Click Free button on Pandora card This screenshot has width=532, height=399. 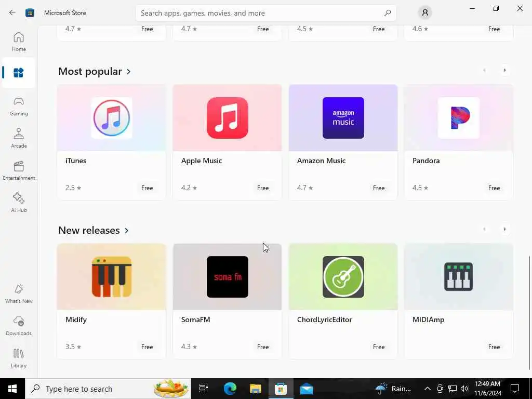tap(494, 188)
